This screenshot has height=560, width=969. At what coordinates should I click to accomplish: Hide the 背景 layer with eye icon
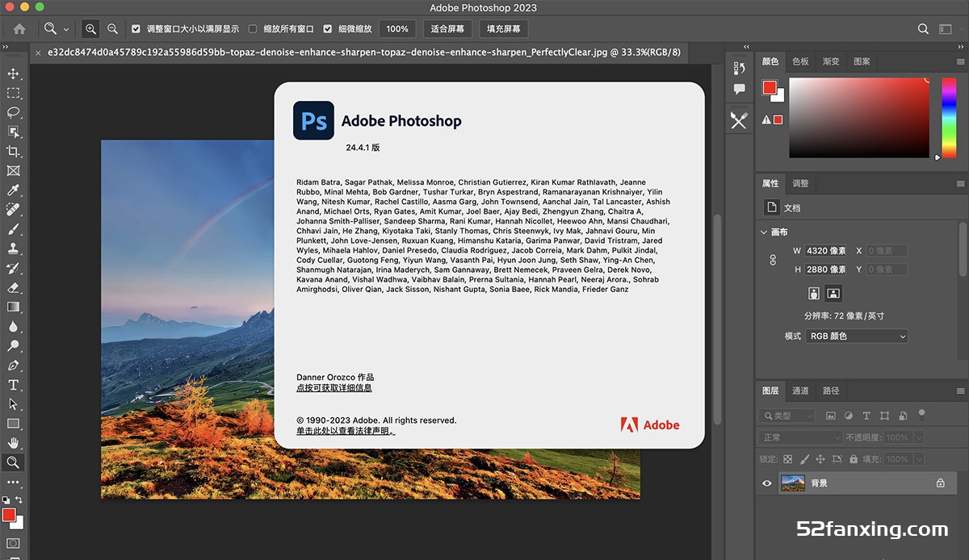[767, 483]
